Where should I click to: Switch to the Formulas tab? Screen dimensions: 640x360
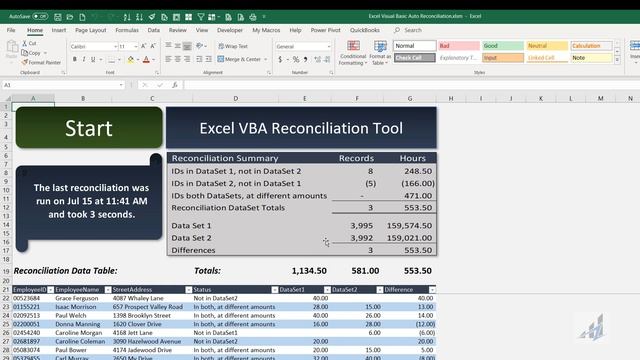click(127, 30)
